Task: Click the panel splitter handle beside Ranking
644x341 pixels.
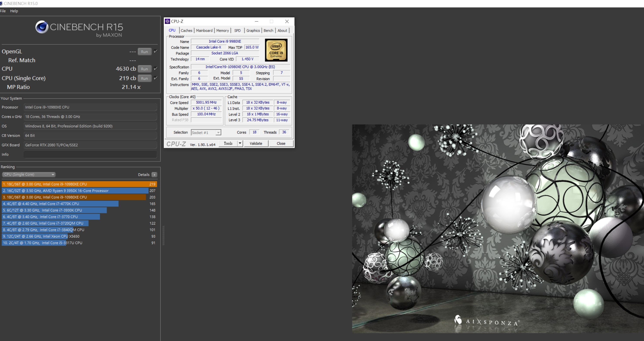Action: click(164, 236)
